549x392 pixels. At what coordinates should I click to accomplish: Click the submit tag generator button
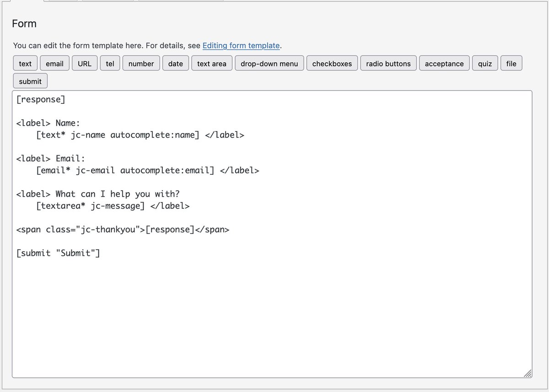pyautogui.click(x=30, y=81)
